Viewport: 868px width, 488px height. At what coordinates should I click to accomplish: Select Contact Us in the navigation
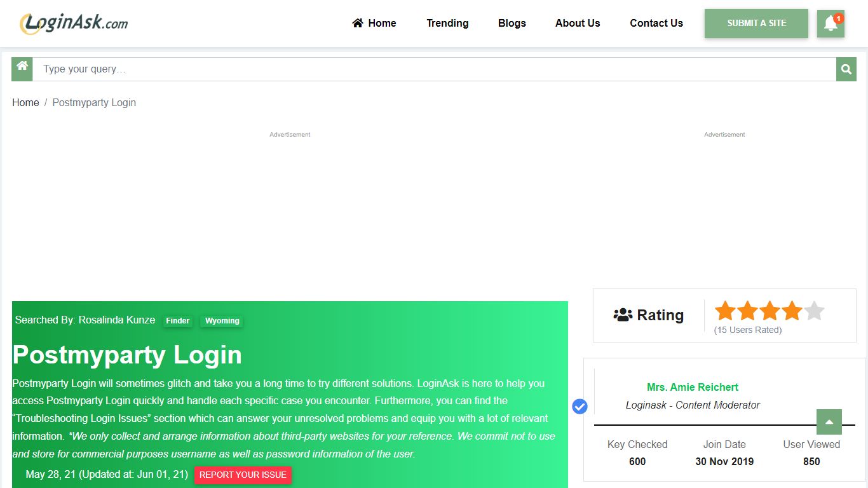(656, 23)
